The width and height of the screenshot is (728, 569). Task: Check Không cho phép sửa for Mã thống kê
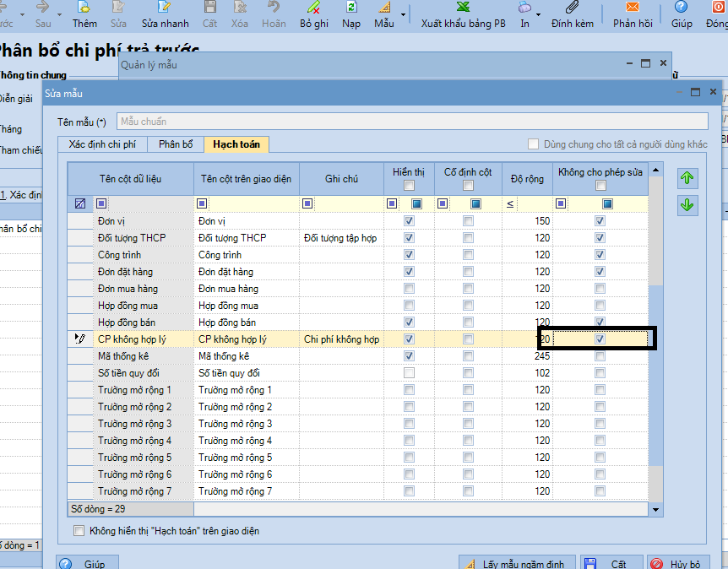[600, 356]
